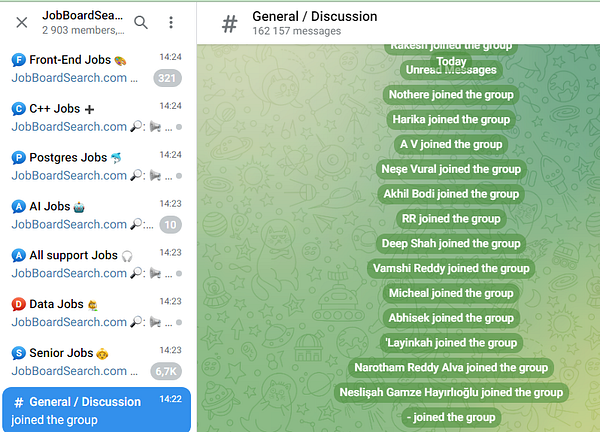The image size is (600, 432).
Task: Click the 162 157 messages subtitle
Action: tap(297, 31)
